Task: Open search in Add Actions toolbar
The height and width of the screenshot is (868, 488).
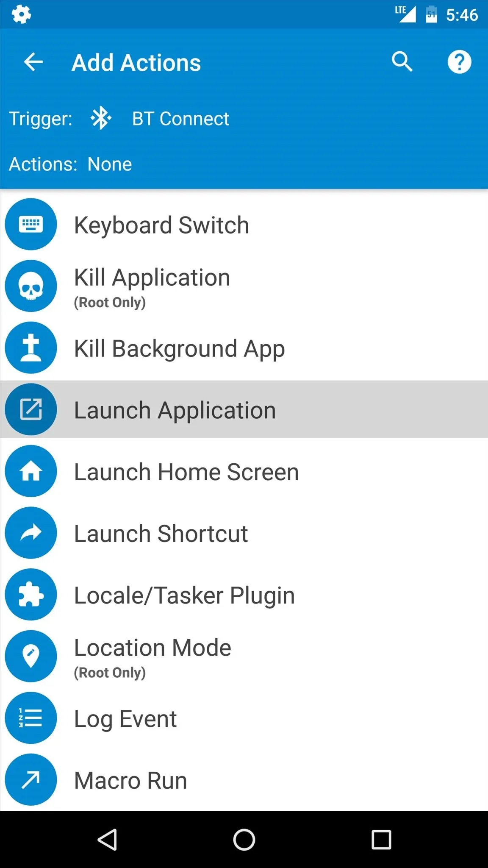Action: click(x=402, y=62)
